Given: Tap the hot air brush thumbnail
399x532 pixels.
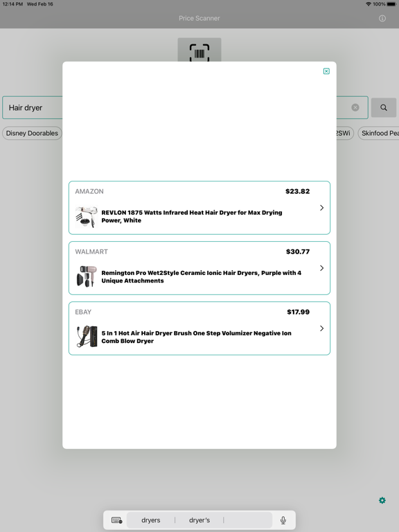Looking at the screenshot, I should click(87, 337).
